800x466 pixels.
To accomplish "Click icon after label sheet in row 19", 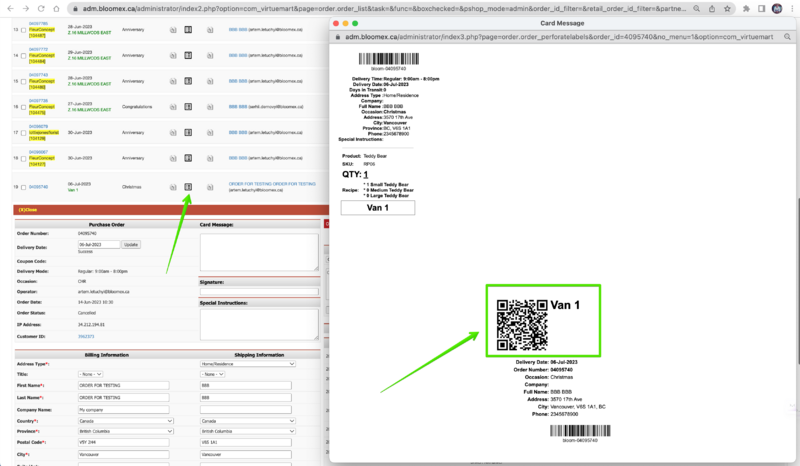I will (x=210, y=187).
